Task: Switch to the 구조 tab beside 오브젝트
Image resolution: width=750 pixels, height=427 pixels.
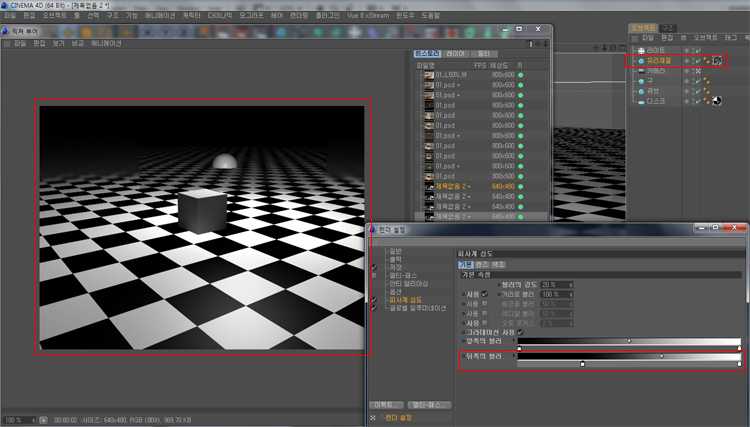Action: (667, 28)
